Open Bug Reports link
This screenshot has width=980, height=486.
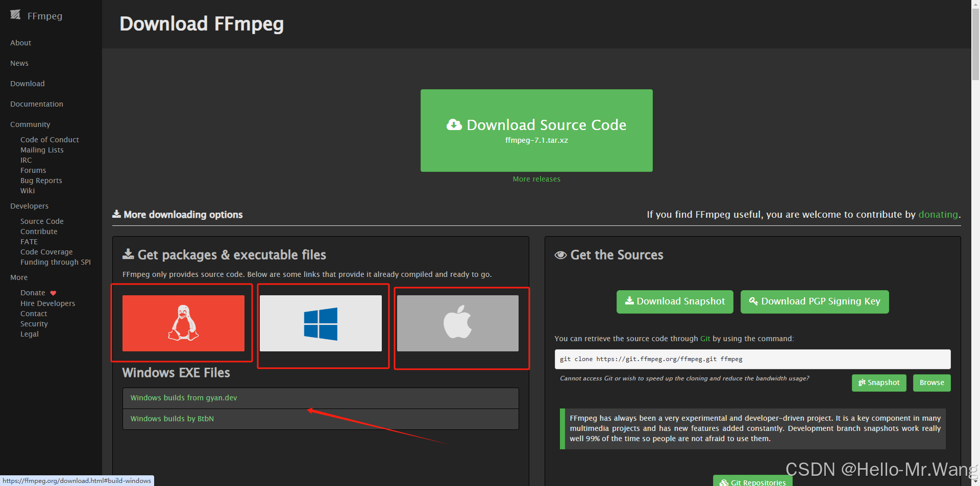[41, 181]
